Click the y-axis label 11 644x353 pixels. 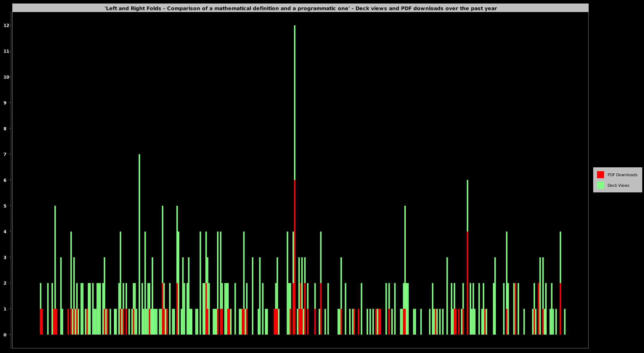[x=6, y=51]
